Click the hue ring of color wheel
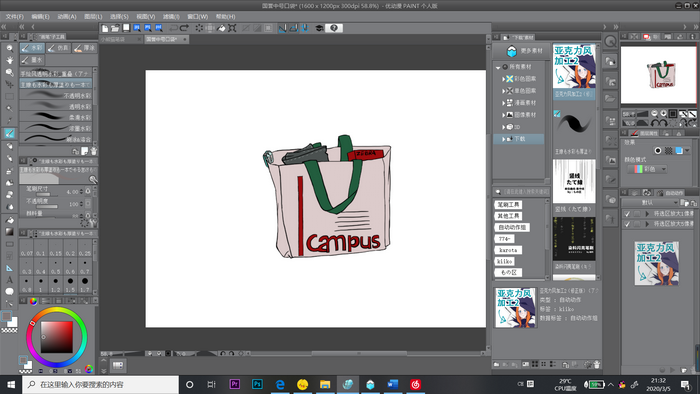The height and width of the screenshot is (394, 700). point(57,310)
